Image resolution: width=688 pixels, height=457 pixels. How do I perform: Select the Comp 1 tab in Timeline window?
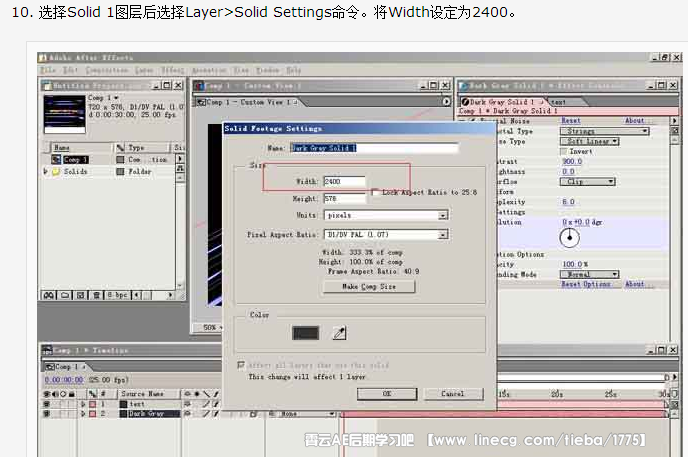click(65, 366)
